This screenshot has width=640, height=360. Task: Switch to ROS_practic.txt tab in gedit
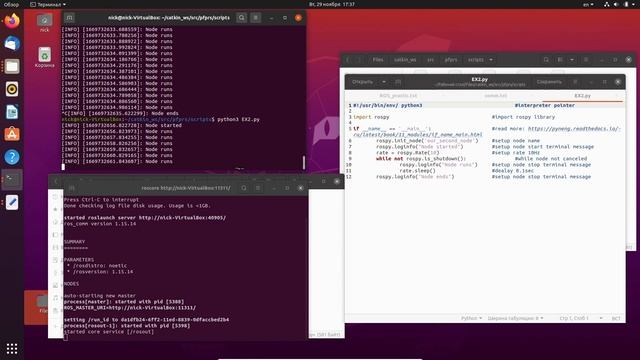(x=398, y=96)
